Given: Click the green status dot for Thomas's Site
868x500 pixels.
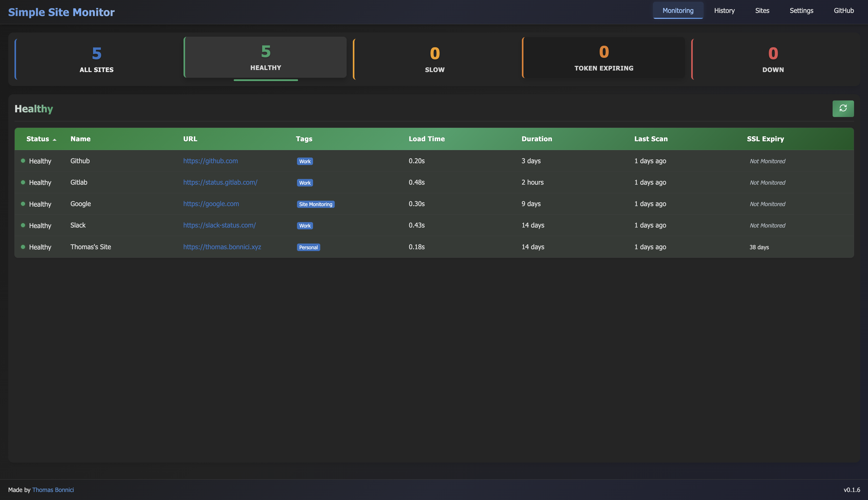Looking at the screenshot, I should coord(23,247).
